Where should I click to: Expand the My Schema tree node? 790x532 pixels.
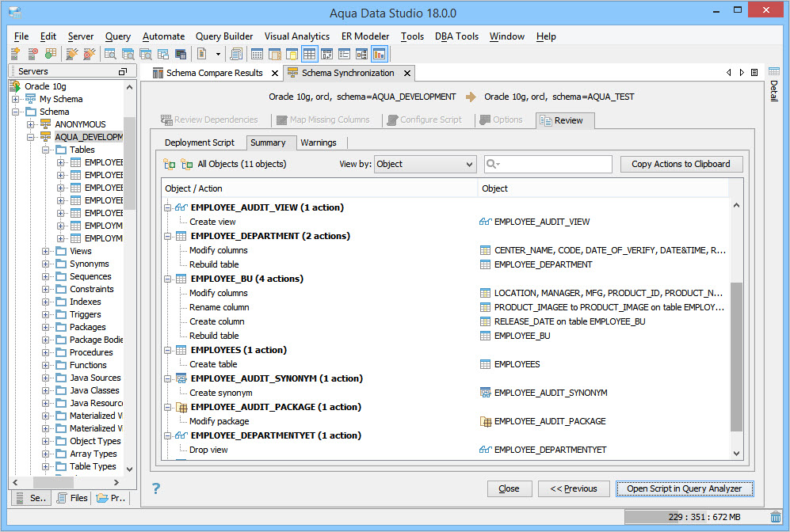click(x=16, y=99)
